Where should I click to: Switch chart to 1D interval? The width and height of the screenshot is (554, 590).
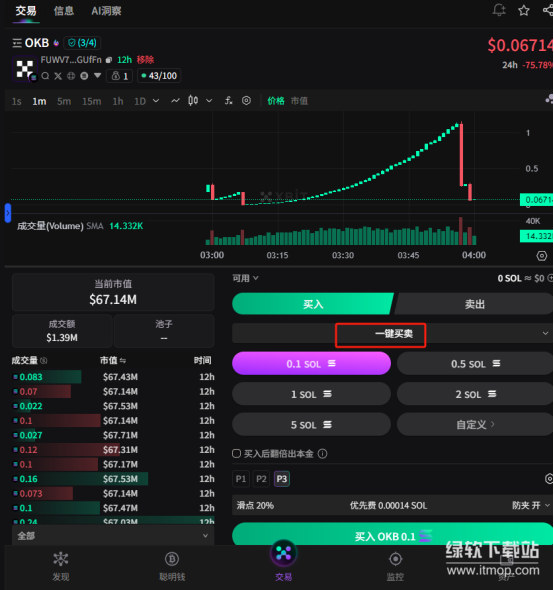coord(140,101)
